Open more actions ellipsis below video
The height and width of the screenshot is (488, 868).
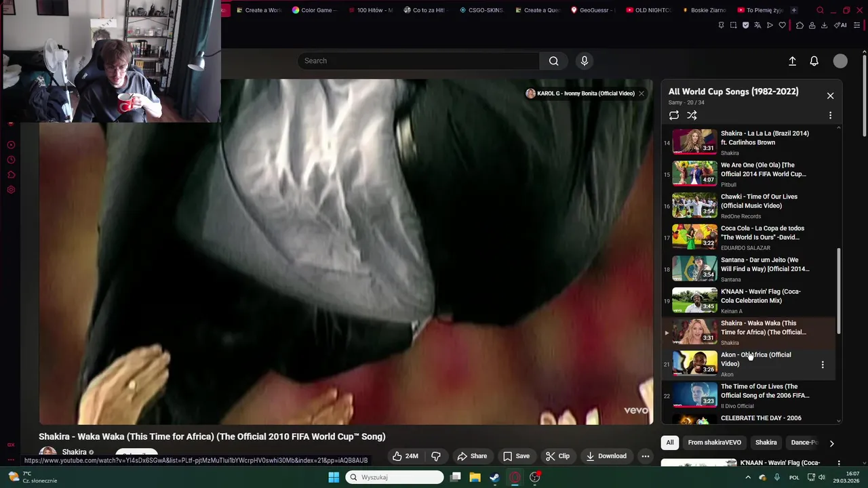pyautogui.click(x=646, y=456)
